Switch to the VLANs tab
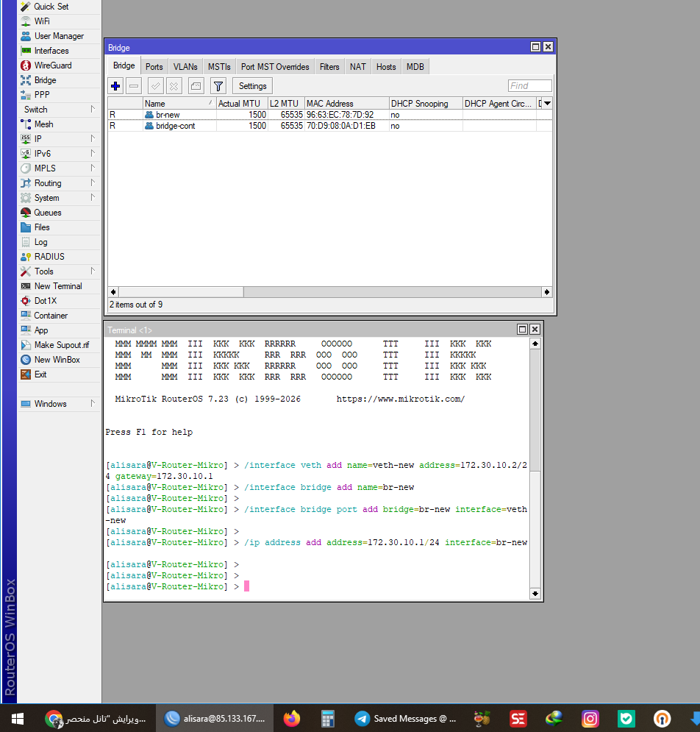This screenshot has width=700, height=732. (x=185, y=67)
